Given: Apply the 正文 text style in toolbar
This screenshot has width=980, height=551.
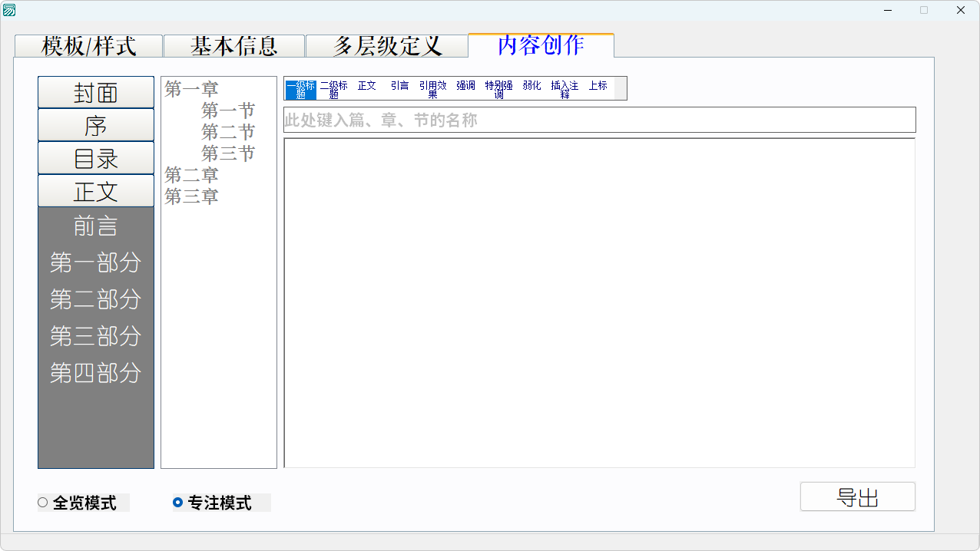Looking at the screenshot, I should 367,86.
